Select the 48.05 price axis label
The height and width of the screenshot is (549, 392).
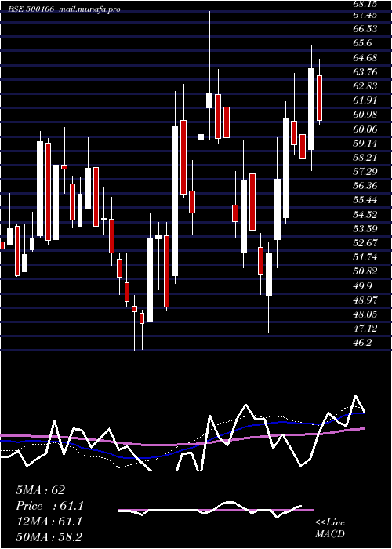tap(365, 314)
